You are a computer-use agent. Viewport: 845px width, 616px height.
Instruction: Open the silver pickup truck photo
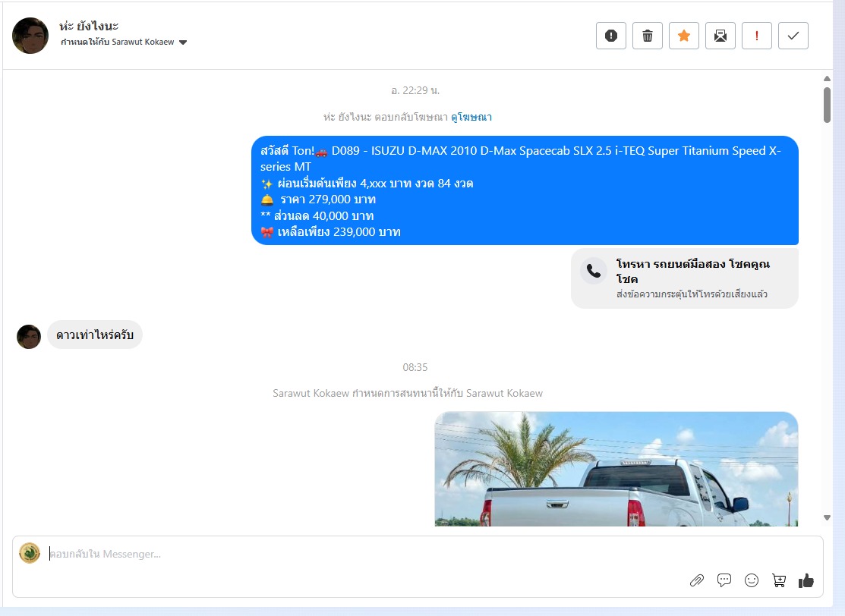(616, 469)
